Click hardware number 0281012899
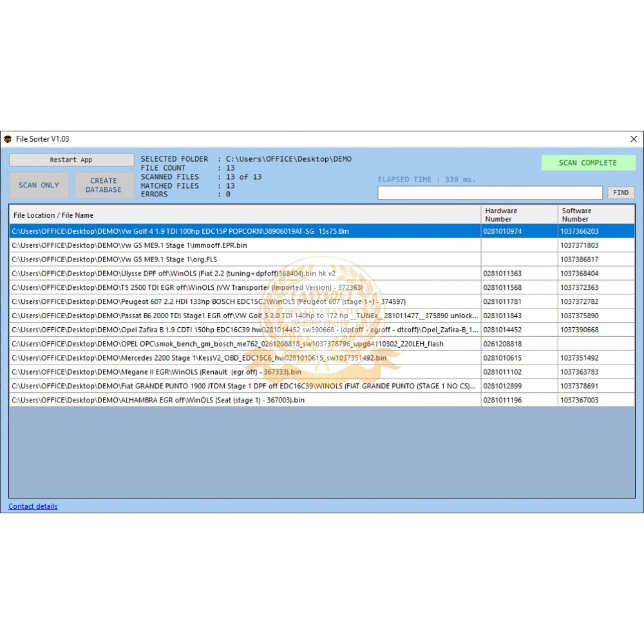 coord(502,386)
